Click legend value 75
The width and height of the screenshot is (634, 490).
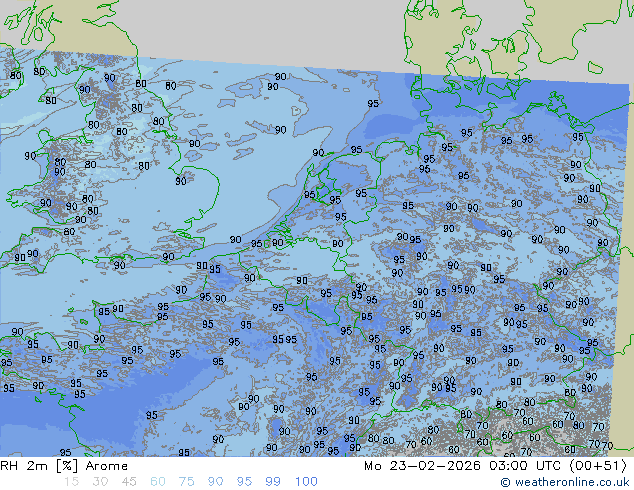186,482
